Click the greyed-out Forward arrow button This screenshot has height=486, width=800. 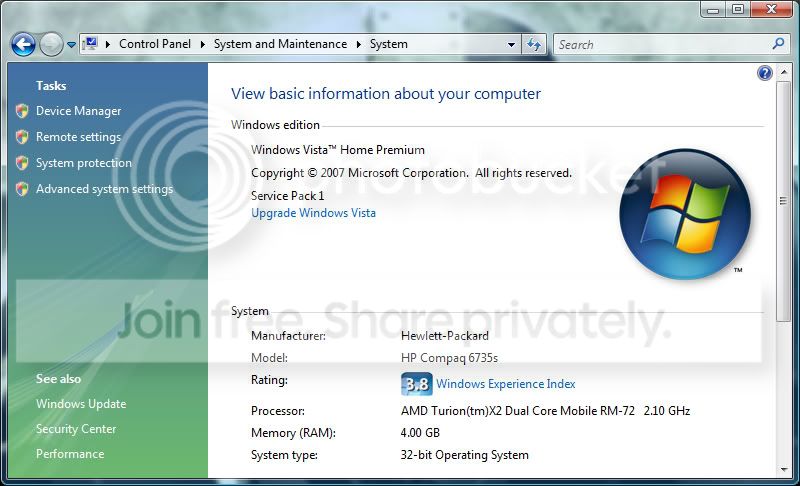pos(51,44)
